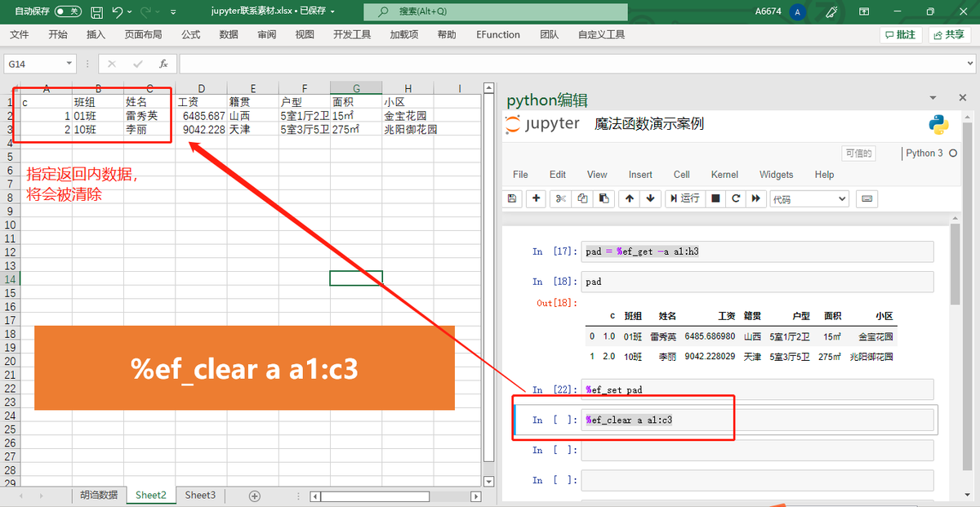The image size is (980, 507).
Task: Switch to the Sheet3 worksheet tab
Action: coord(200,496)
